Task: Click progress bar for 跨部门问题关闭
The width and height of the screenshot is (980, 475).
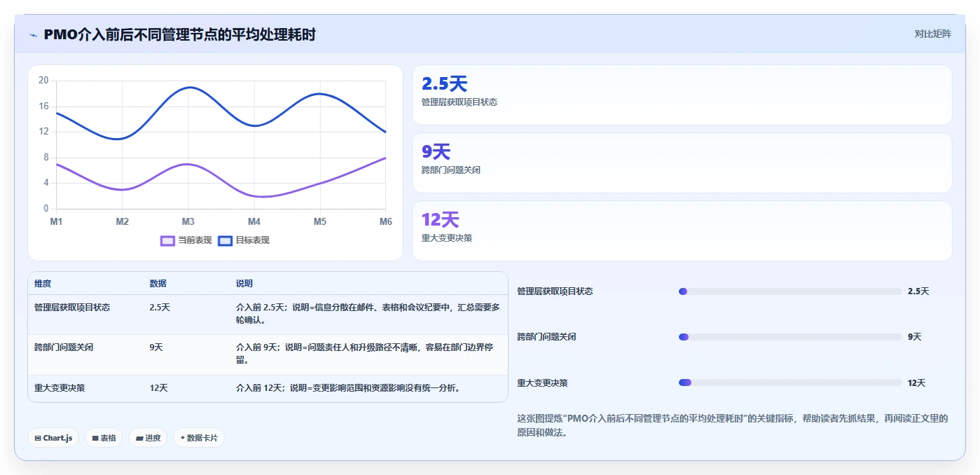Action: click(x=790, y=337)
